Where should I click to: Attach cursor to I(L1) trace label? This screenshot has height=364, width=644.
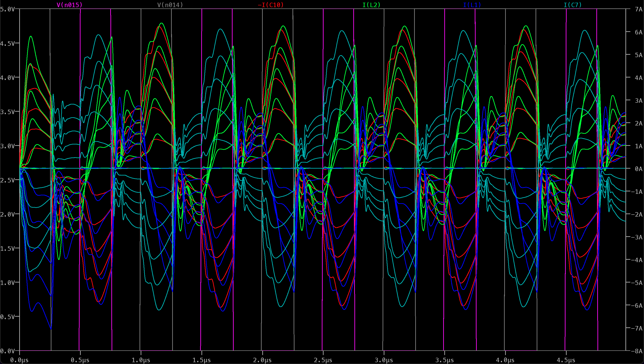[x=472, y=5]
